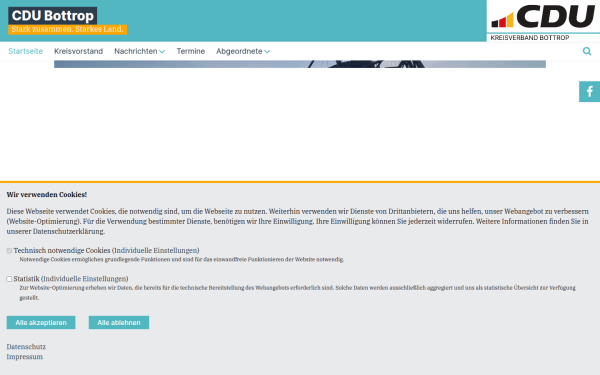Open the search magnifier icon
The image size is (600, 375).
(587, 51)
